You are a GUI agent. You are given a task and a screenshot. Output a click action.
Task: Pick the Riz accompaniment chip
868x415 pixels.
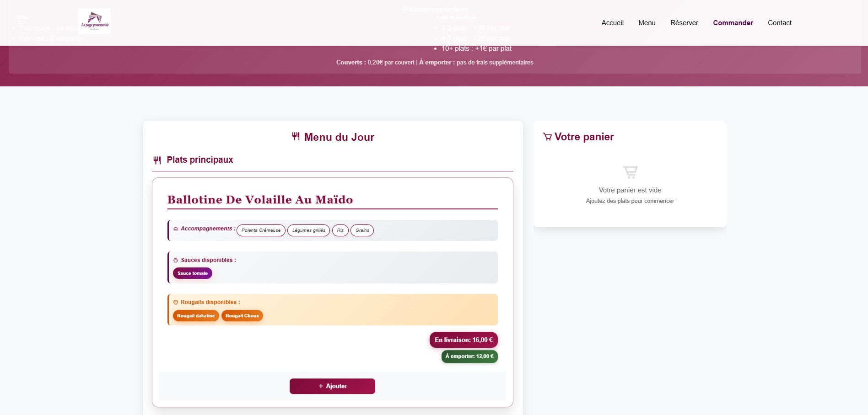pyautogui.click(x=340, y=230)
